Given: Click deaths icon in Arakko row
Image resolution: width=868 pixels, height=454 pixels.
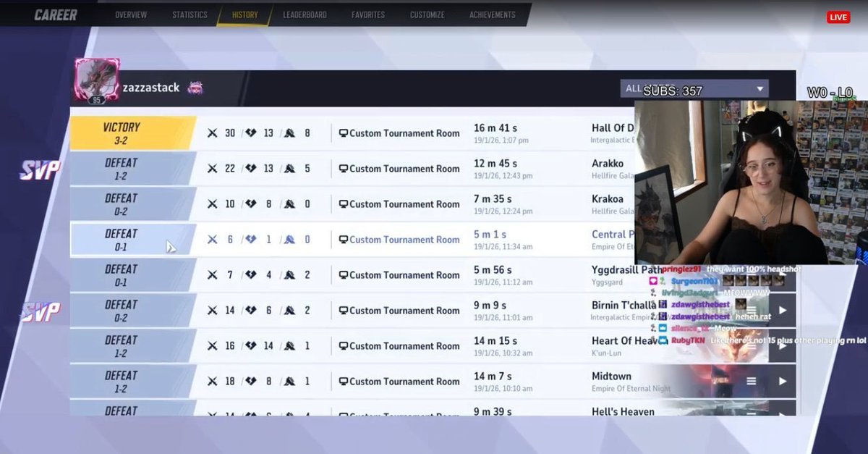Looking at the screenshot, I should click(250, 169).
